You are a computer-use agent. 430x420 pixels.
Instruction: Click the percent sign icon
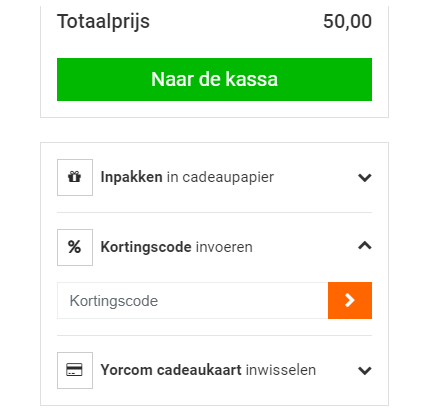(75, 247)
